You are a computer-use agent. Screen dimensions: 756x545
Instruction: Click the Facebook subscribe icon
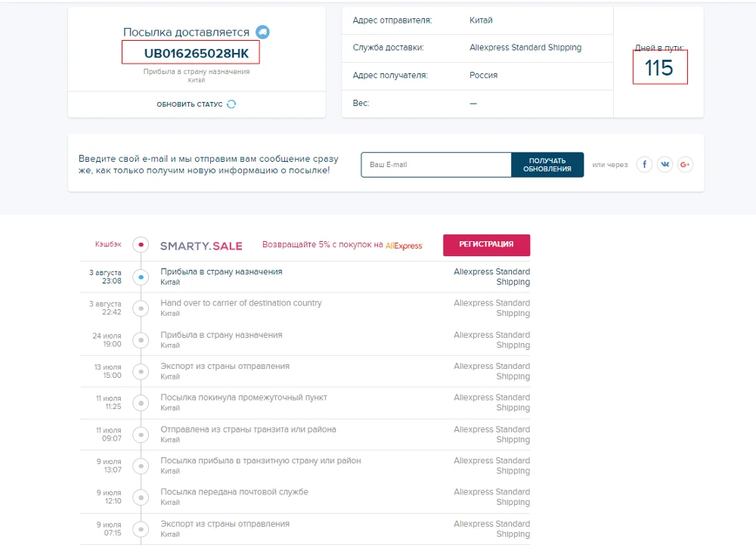(644, 164)
